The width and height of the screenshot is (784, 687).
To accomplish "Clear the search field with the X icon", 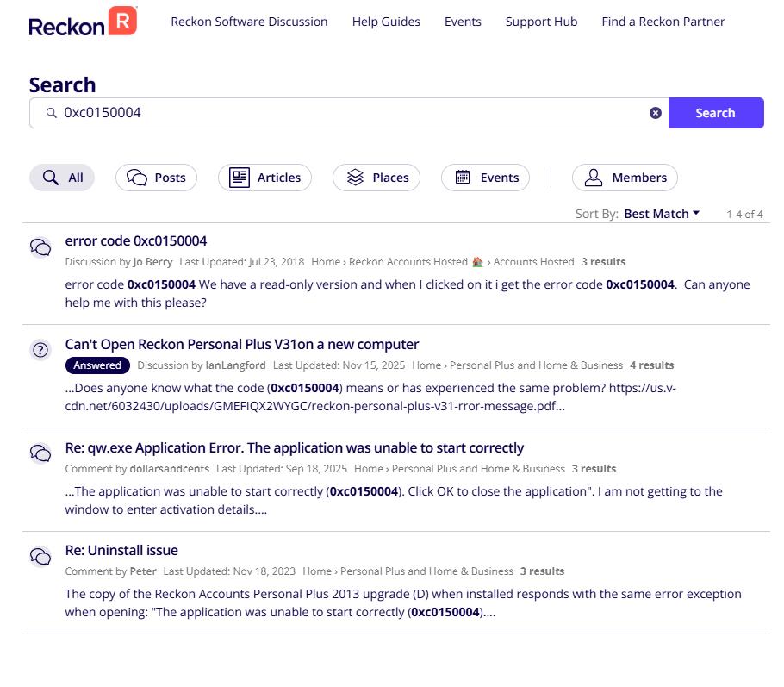I will pos(656,113).
